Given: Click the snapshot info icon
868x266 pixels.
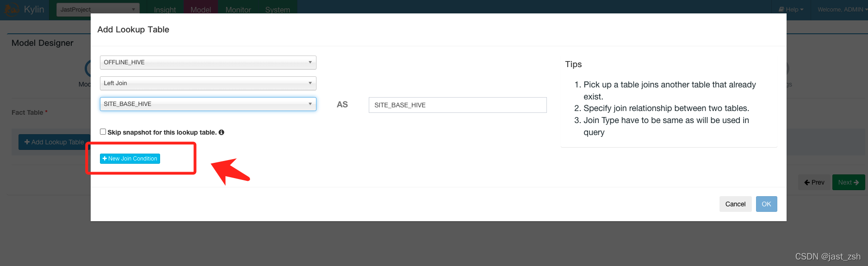Looking at the screenshot, I should pyautogui.click(x=222, y=132).
